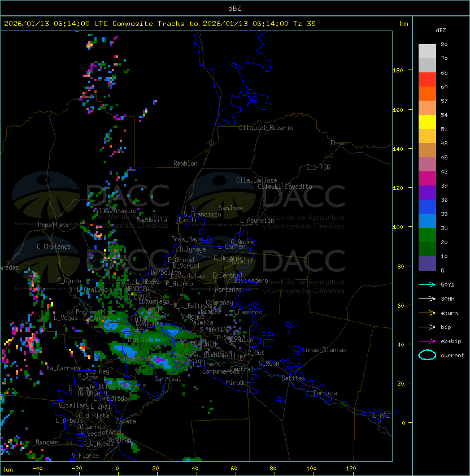Click the Clla.SanJose label
Image resolution: width=470 pixels, height=476 pixels.
tap(256, 180)
